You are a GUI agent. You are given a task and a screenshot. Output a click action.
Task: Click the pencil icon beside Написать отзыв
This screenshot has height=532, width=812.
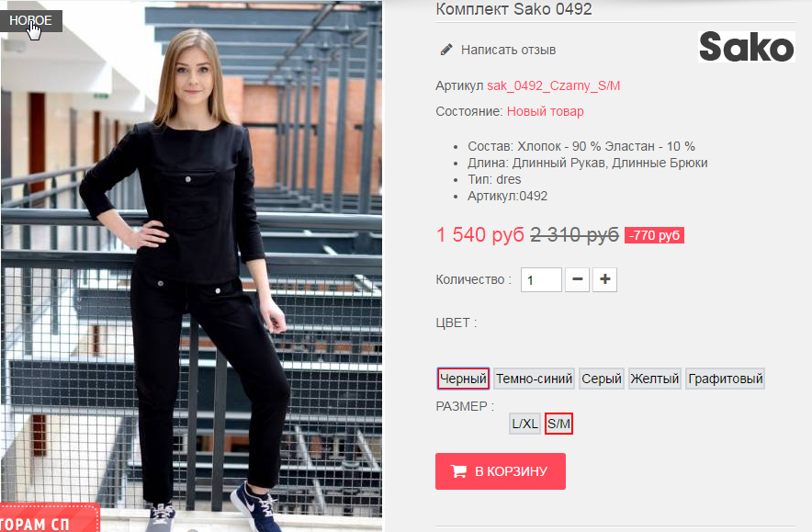[445, 50]
